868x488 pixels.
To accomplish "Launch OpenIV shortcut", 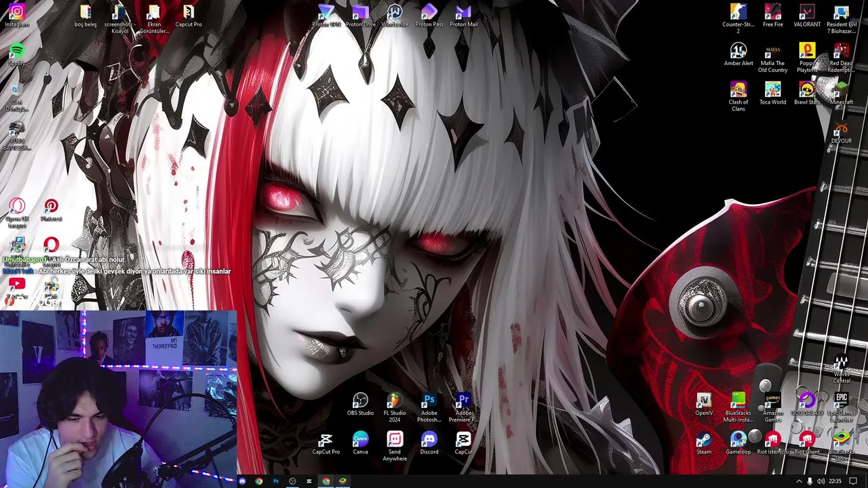I will [704, 404].
